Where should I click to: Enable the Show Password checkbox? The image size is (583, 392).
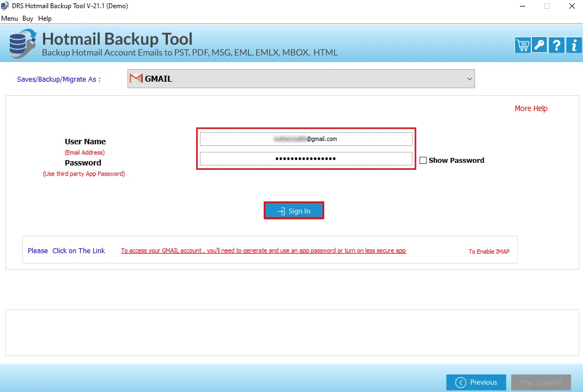pos(423,161)
